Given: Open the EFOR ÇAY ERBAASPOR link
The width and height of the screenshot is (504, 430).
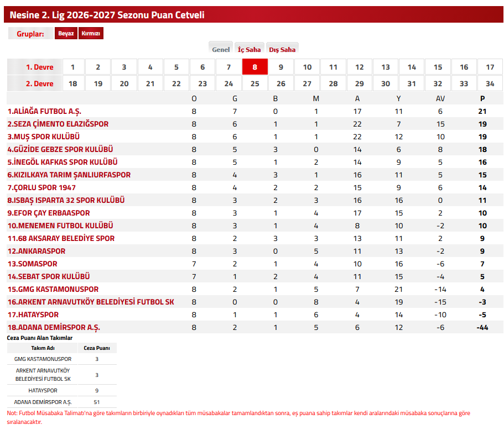Looking at the screenshot, I should 49,213.
